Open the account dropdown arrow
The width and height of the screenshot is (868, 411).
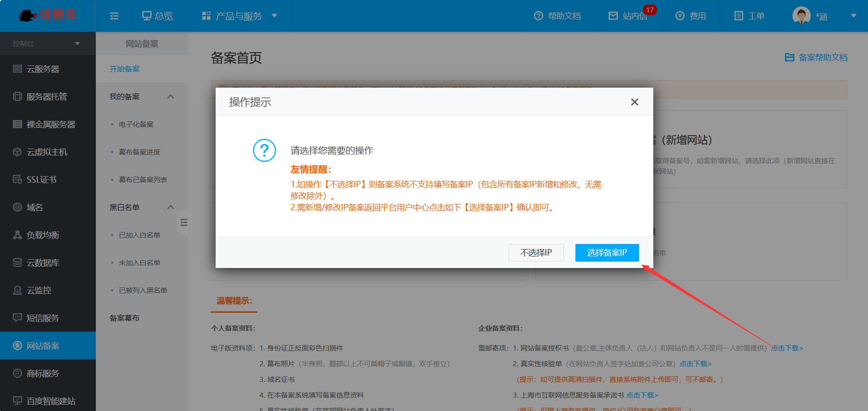[x=853, y=16]
